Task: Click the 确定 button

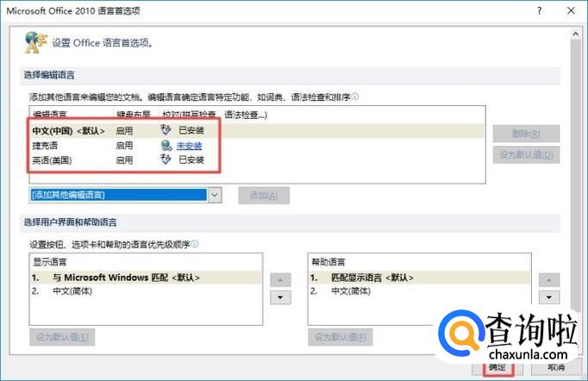Action: 497,367
